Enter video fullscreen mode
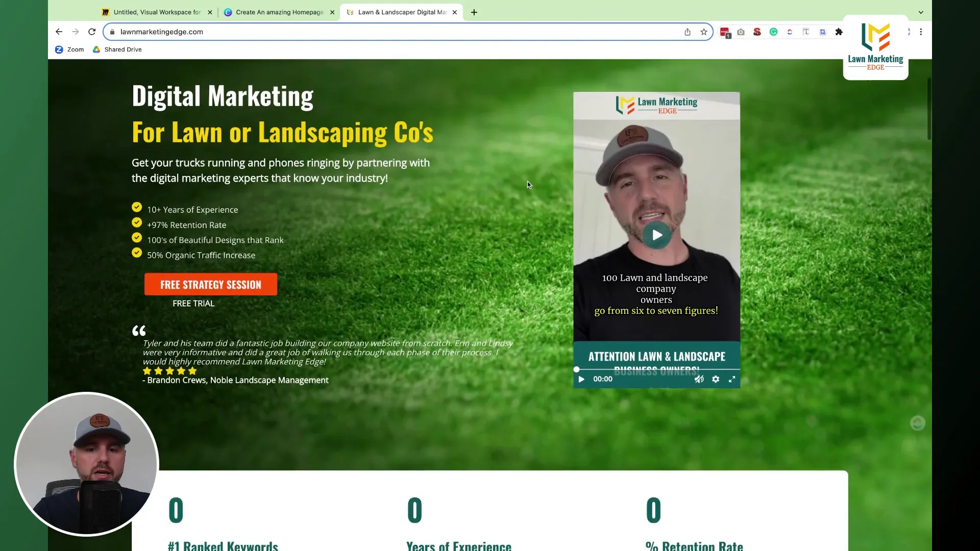This screenshot has height=551, width=980. tap(732, 379)
